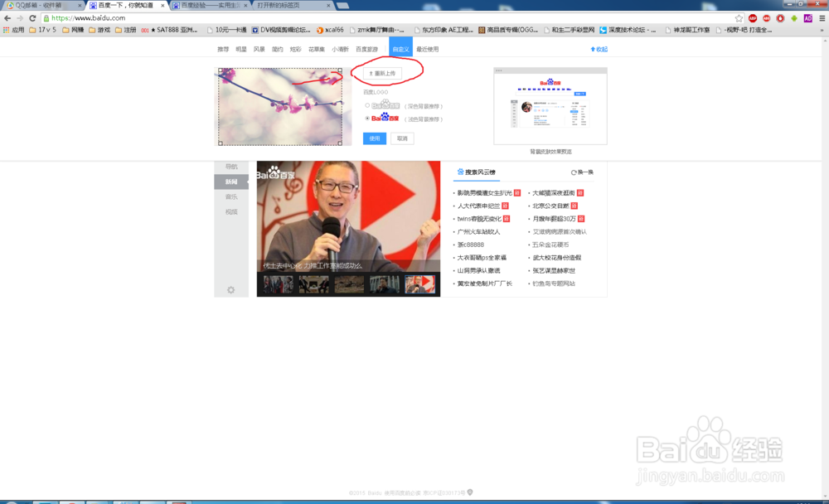The image size is (829, 504).
Task: Click the vertical scrollbar on the right edge
Action: [x=825, y=249]
